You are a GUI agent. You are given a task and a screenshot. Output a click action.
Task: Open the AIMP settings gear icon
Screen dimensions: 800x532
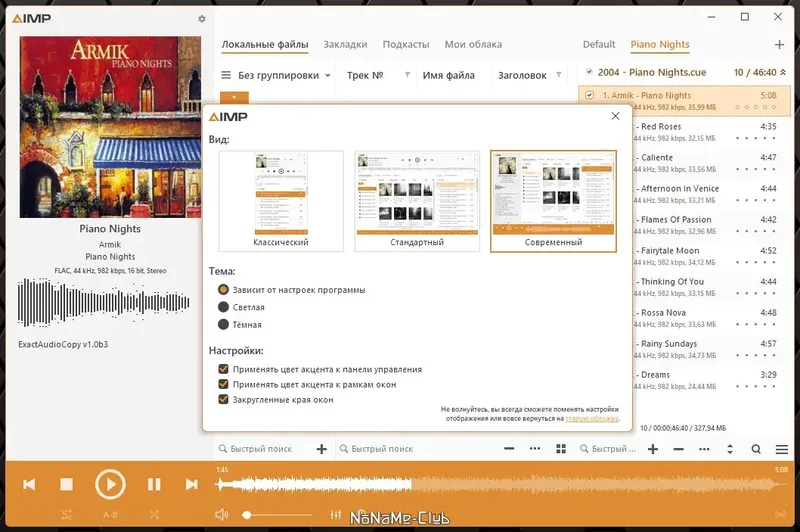[x=202, y=19]
